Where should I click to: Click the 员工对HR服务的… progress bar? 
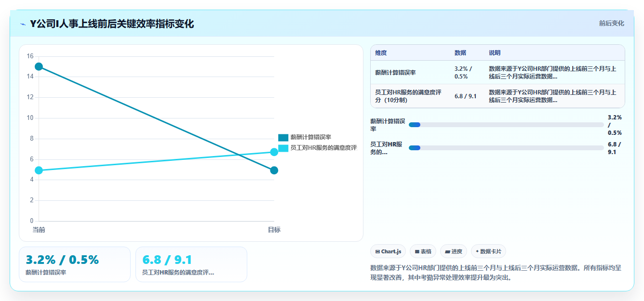click(506, 148)
